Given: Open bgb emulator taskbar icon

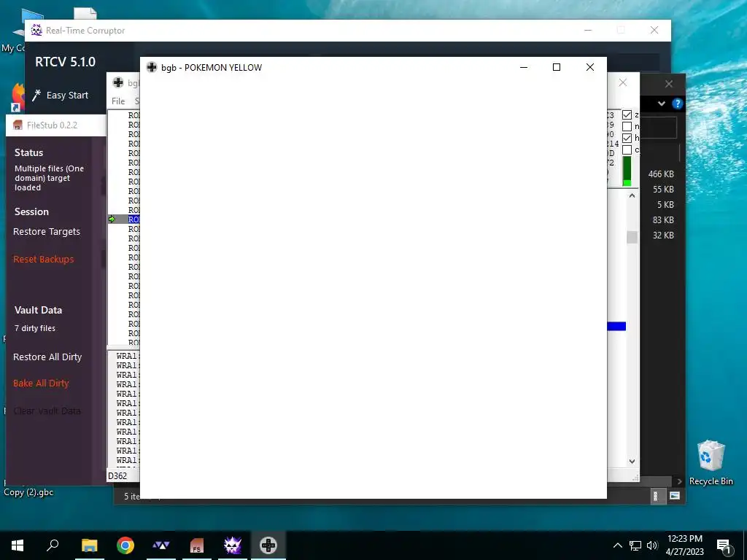Looking at the screenshot, I should click(x=268, y=545).
